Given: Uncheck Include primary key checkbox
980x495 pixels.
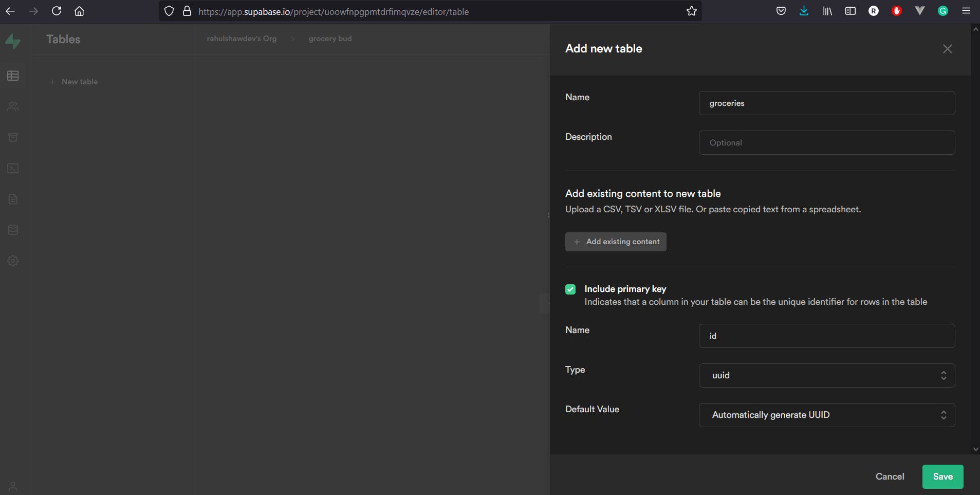Looking at the screenshot, I should [x=570, y=289].
